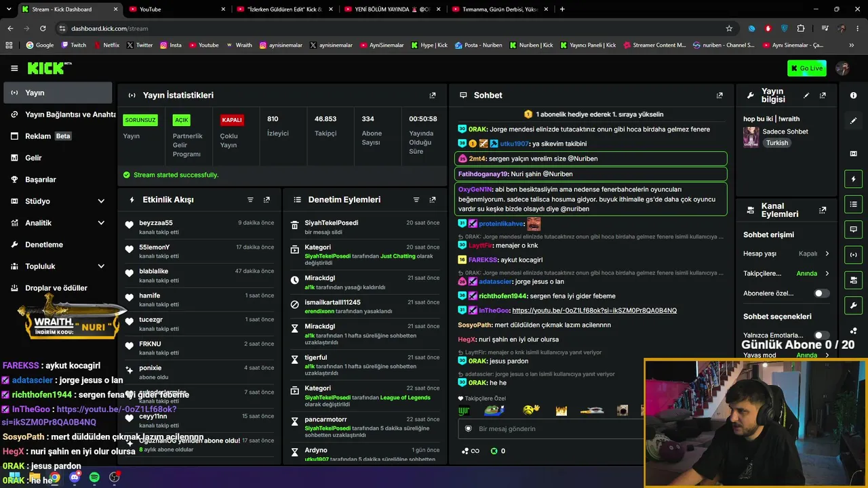Pop out the Denetim Eylemleri panel
This screenshot has height=488, width=868.
pos(433,200)
